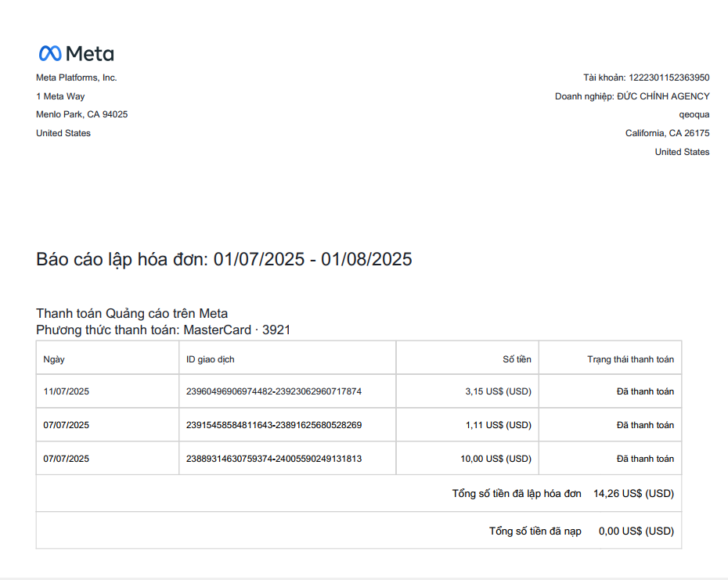The width and height of the screenshot is (728, 580).
Task: Click Đã thanh toán status in the first row
Action: (645, 391)
